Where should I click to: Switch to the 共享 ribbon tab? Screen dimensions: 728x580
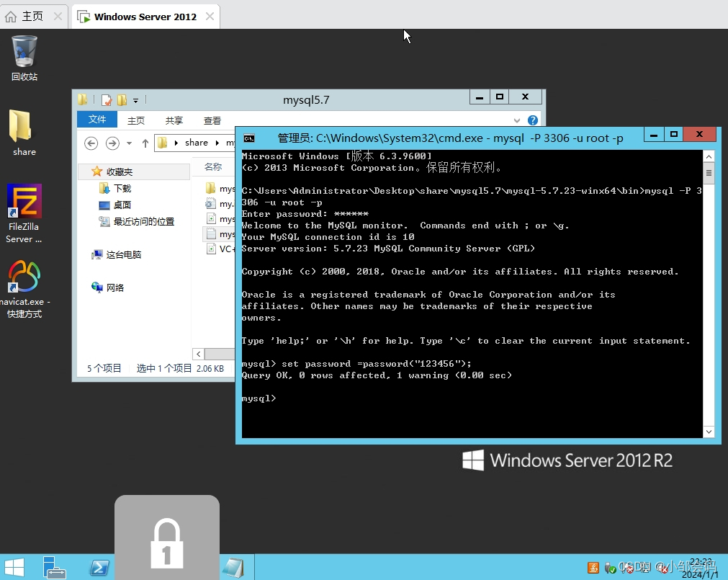coord(174,121)
